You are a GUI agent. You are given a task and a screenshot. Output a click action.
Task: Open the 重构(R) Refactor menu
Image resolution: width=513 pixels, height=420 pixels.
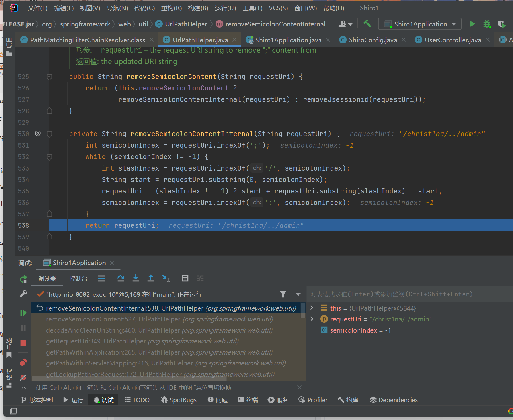(x=171, y=8)
